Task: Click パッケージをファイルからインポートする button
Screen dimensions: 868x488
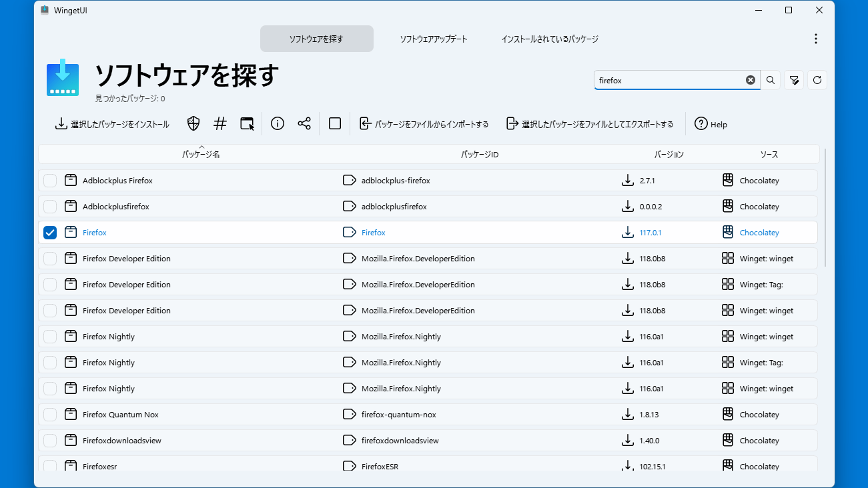Action: (x=424, y=124)
